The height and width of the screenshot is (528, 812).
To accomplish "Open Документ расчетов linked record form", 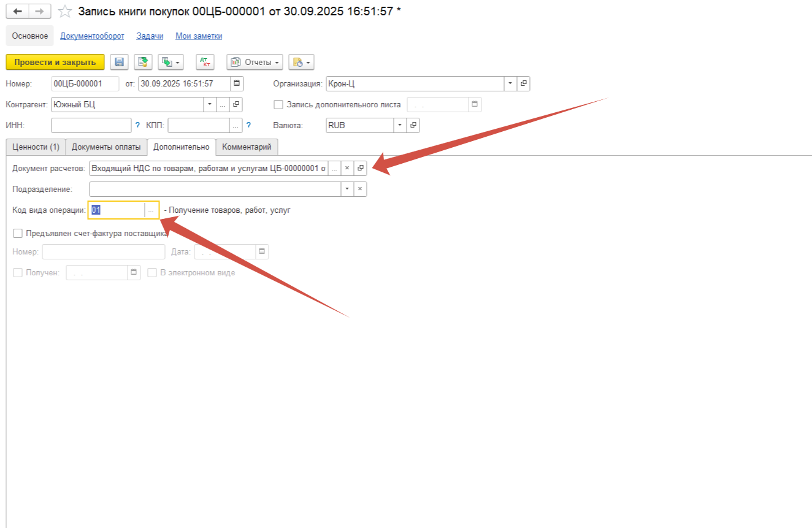I will [360, 168].
